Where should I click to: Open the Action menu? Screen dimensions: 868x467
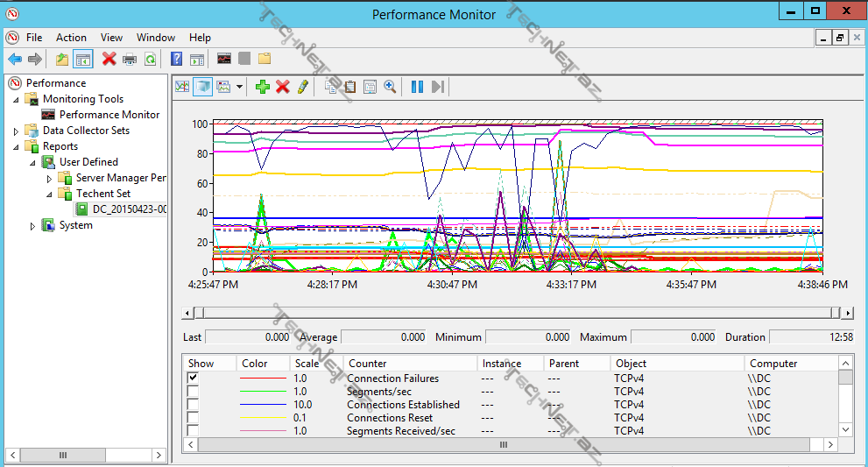(71, 38)
